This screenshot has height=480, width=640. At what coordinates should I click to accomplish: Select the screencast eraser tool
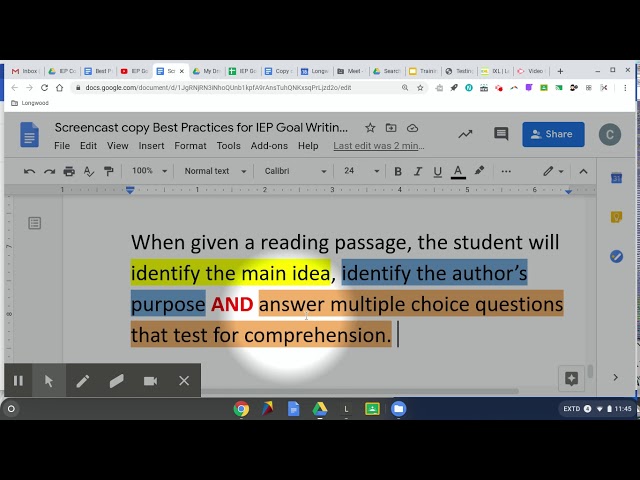tap(116, 381)
